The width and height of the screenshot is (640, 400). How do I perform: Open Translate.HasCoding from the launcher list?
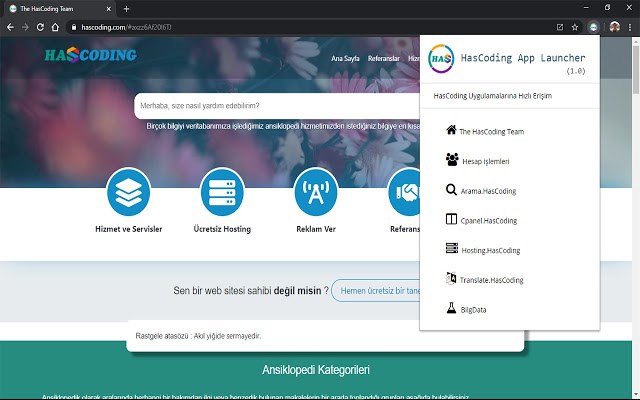click(491, 280)
